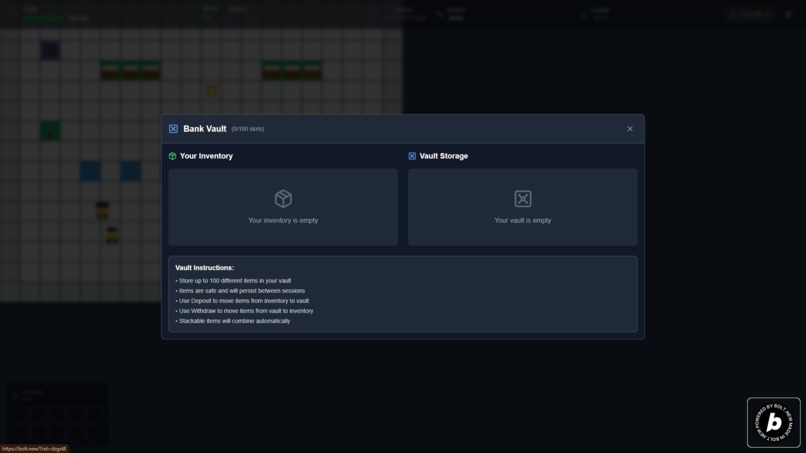The height and width of the screenshot is (453, 806).
Task: Click the purple tile on the game map
Action: click(x=50, y=50)
